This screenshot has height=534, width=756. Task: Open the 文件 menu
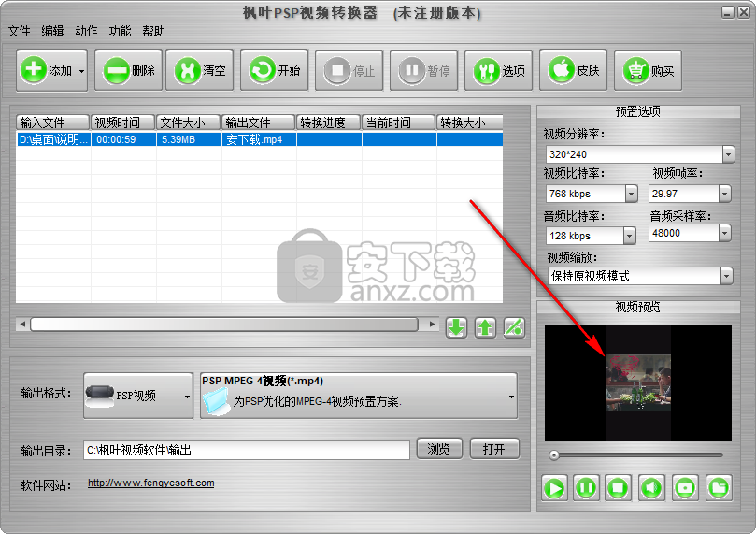click(x=20, y=32)
